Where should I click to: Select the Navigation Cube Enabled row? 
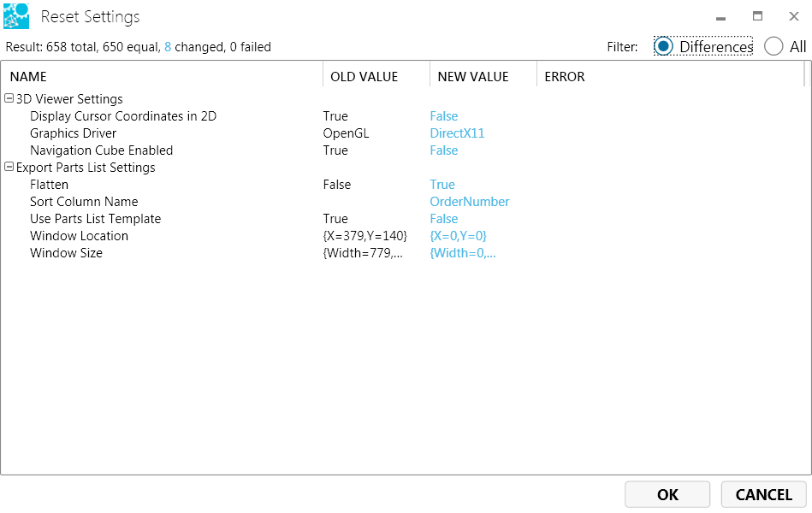[x=101, y=150]
